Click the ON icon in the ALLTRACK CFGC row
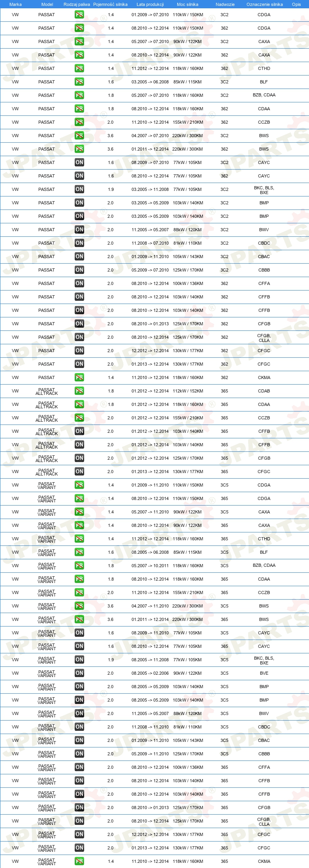Image resolution: width=309 pixels, height=868 pixels. coord(79,472)
